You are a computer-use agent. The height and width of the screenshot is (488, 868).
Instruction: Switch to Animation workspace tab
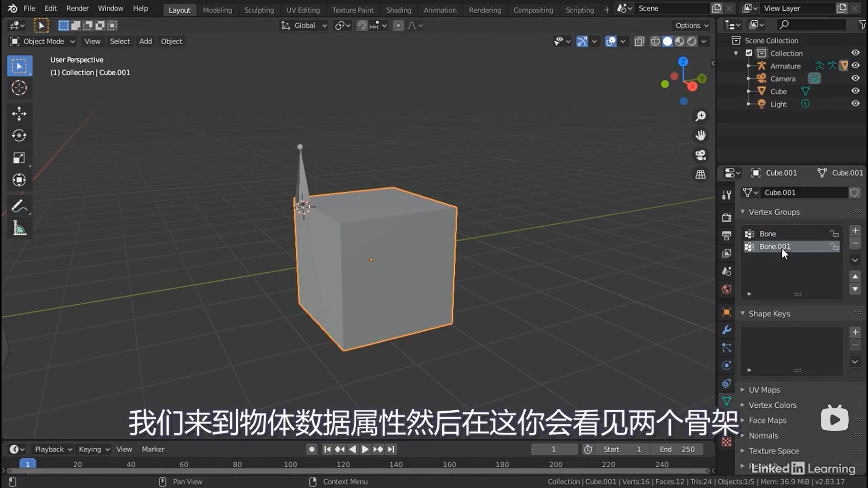tap(440, 10)
